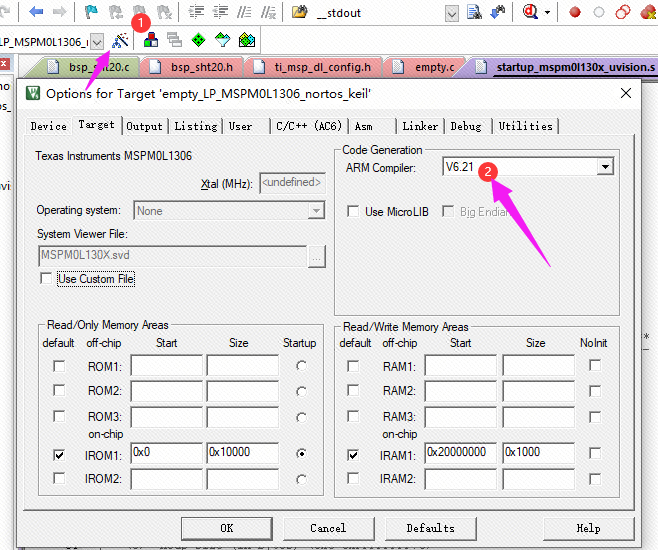Tick the Use Custom File checkbox

point(46,279)
